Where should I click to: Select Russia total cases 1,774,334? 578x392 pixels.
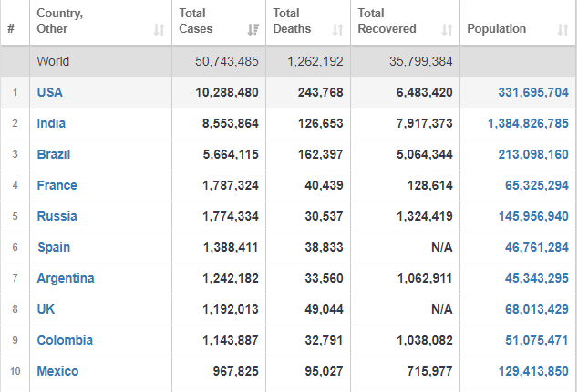[x=231, y=216]
